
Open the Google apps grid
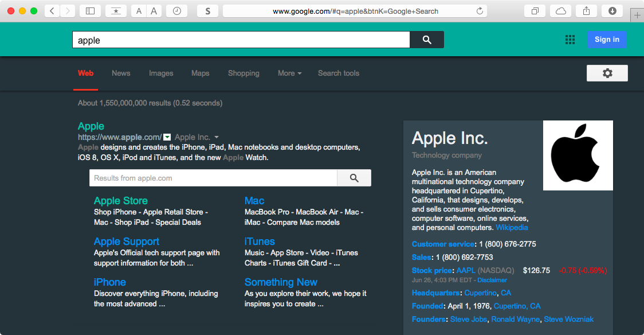[x=570, y=40]
